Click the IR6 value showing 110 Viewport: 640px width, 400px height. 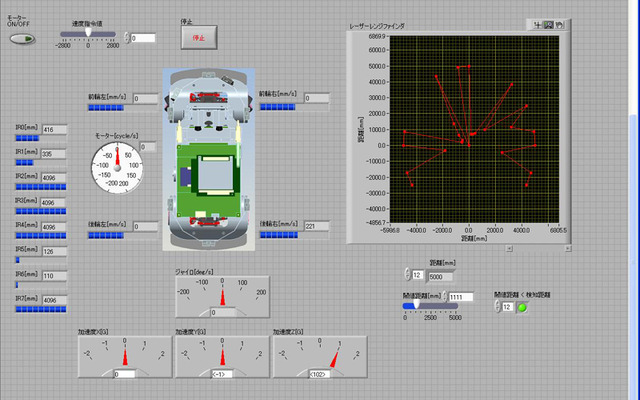(54, 276)
